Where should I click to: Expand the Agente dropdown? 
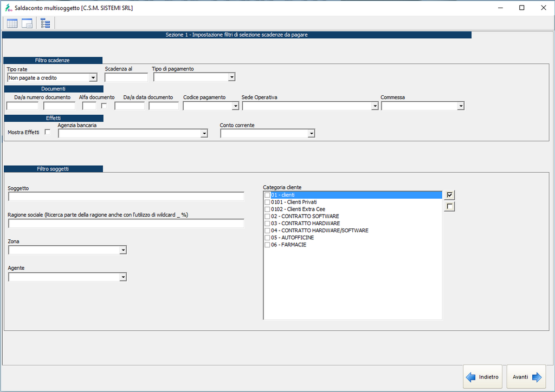[x=123, y=277]
